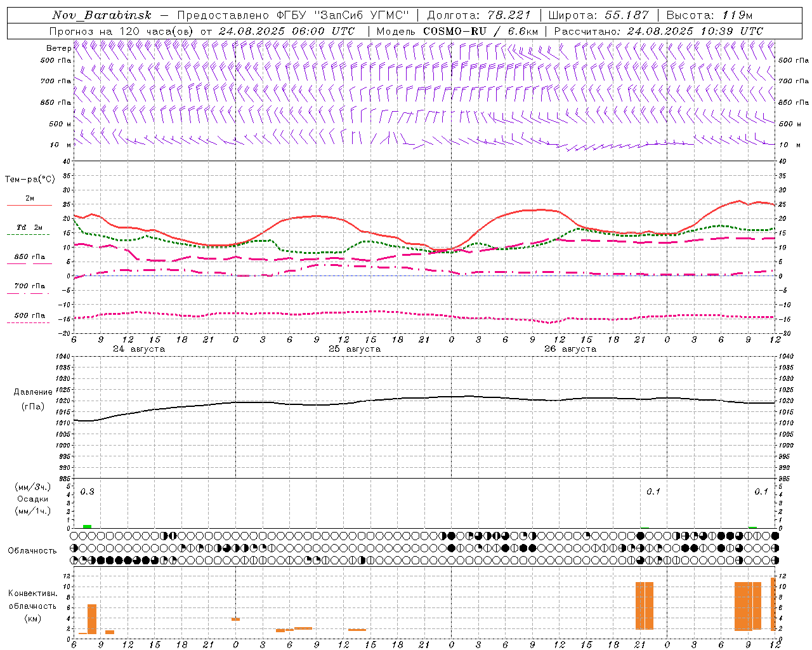Viewport: 812px width, 650px height.
Task: Click the Ветер wind panel label
Action: click(58, 48)
